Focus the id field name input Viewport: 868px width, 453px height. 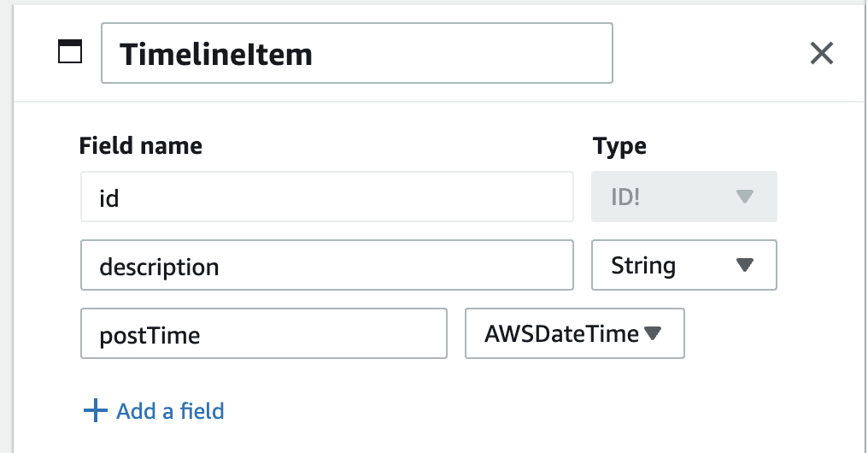pos(327,197)
